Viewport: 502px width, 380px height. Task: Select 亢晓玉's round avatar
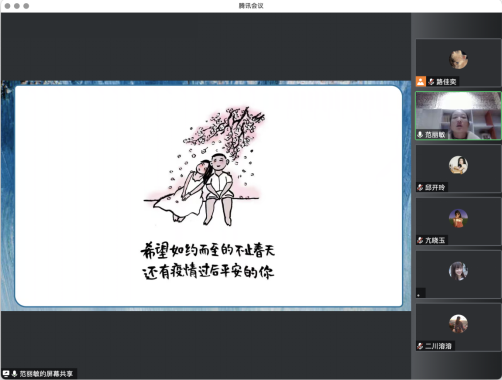coord(458,218)
